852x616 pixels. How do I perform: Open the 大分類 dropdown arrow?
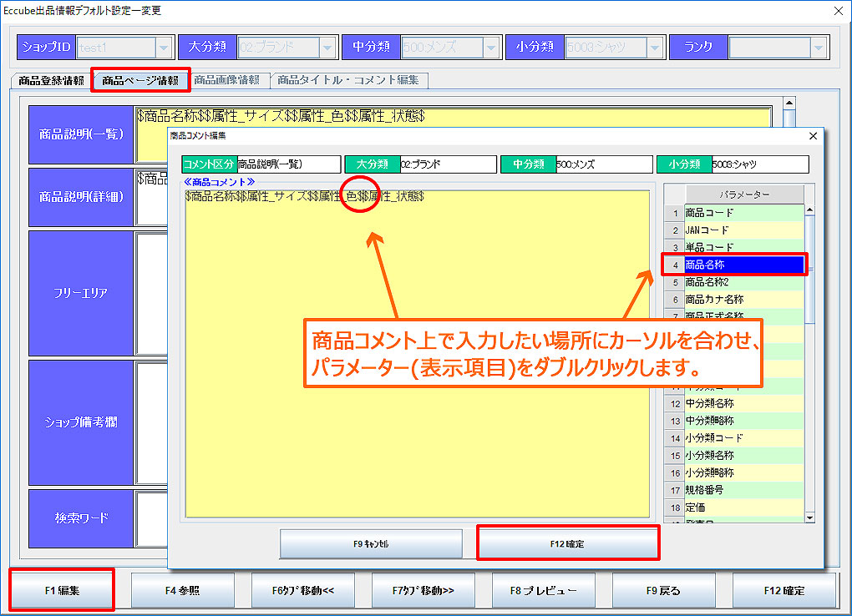(326, 48)
